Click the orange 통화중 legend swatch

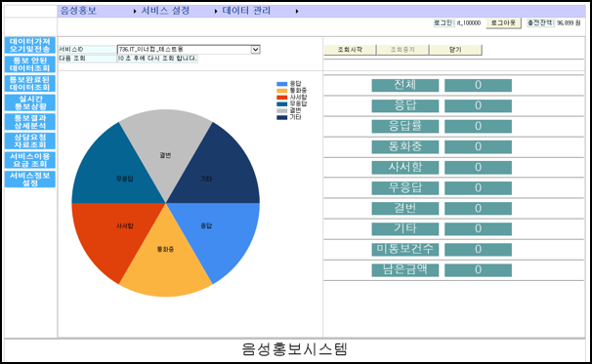282,91
